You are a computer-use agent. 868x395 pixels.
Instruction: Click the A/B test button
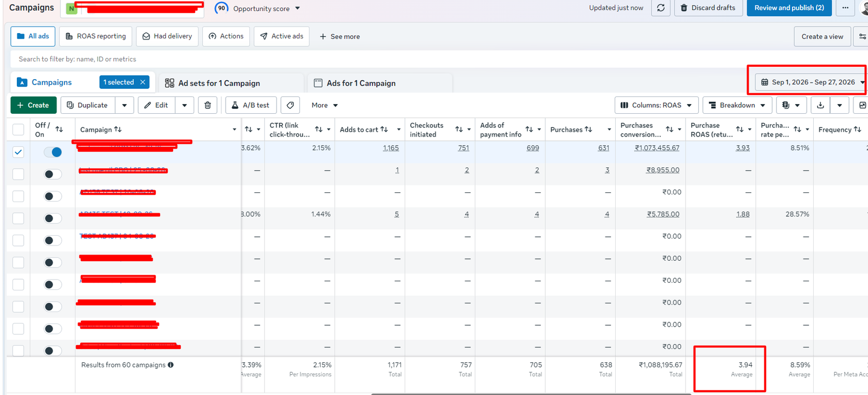click(x=251, y=105)
